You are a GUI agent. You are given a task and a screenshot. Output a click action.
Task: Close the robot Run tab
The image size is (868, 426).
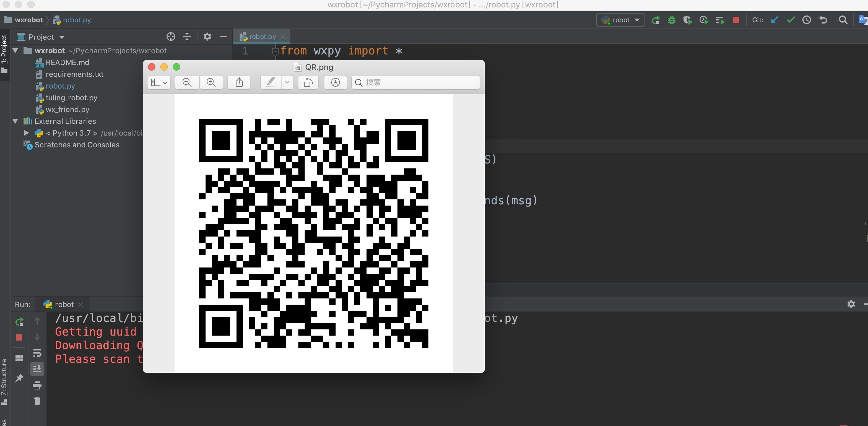pos(80,305)
